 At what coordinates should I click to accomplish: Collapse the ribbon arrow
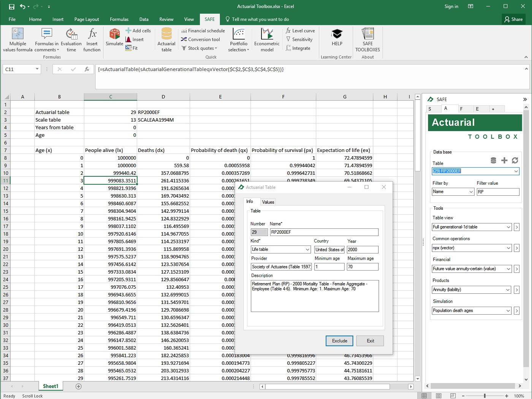[x=526, y=57]
